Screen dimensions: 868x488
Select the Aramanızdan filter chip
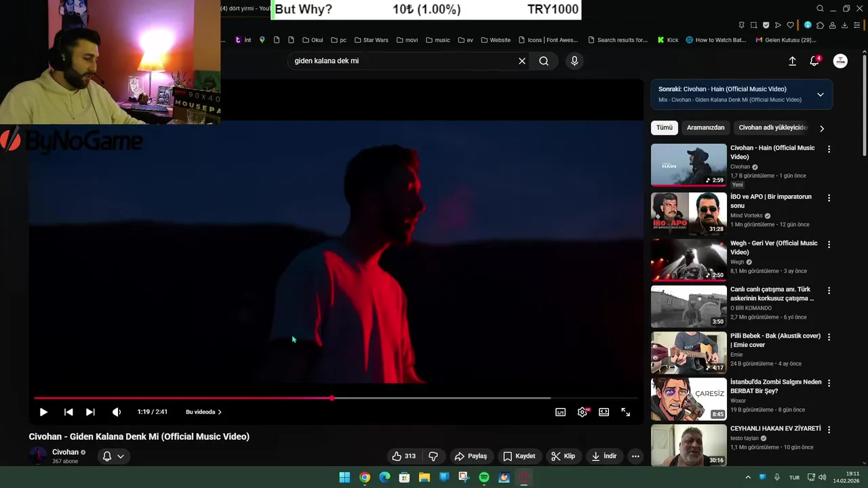[x=705, y=127]
